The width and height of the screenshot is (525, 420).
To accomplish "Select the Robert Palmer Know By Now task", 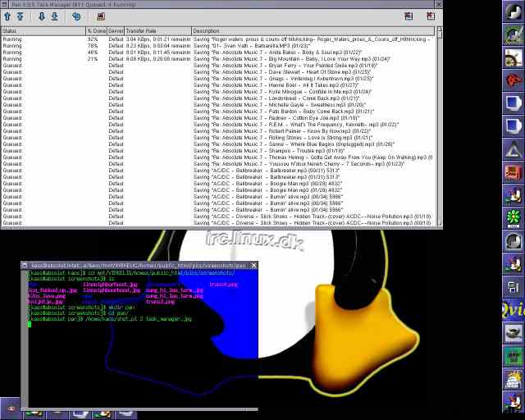I will pyautogui.click(x=217, y=131).
